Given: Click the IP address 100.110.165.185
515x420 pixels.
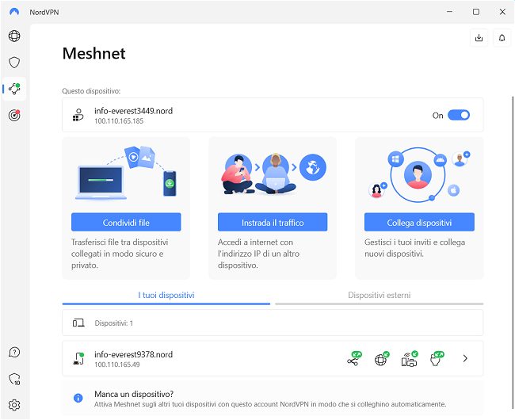Looking at the screenshot, I should pos(119,121).
